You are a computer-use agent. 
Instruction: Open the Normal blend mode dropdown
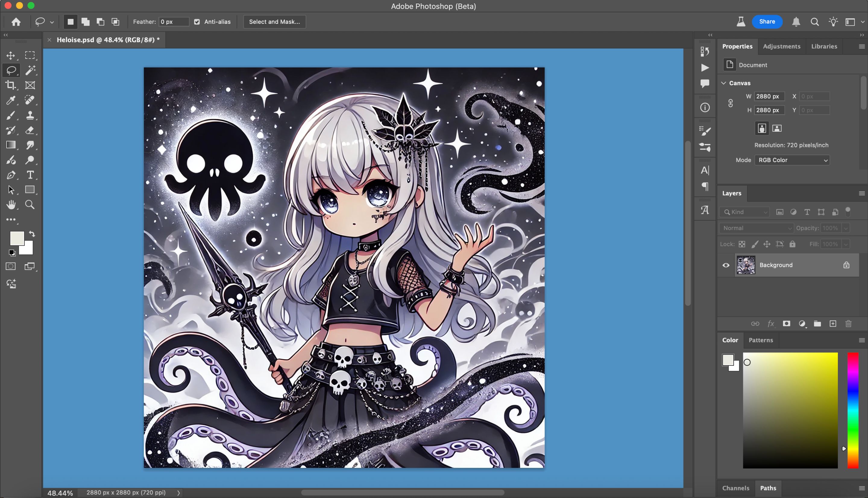click(x=756, y=228)
